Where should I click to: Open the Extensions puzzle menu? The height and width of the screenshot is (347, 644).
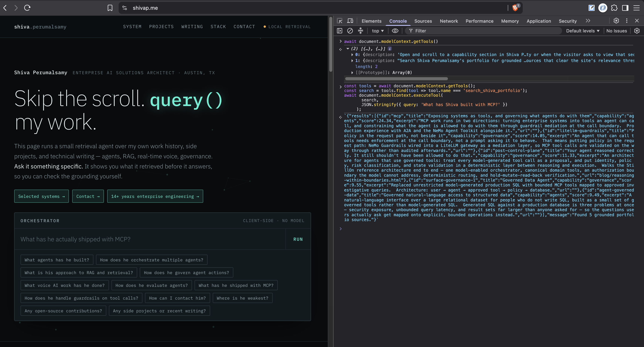[614, 8]
